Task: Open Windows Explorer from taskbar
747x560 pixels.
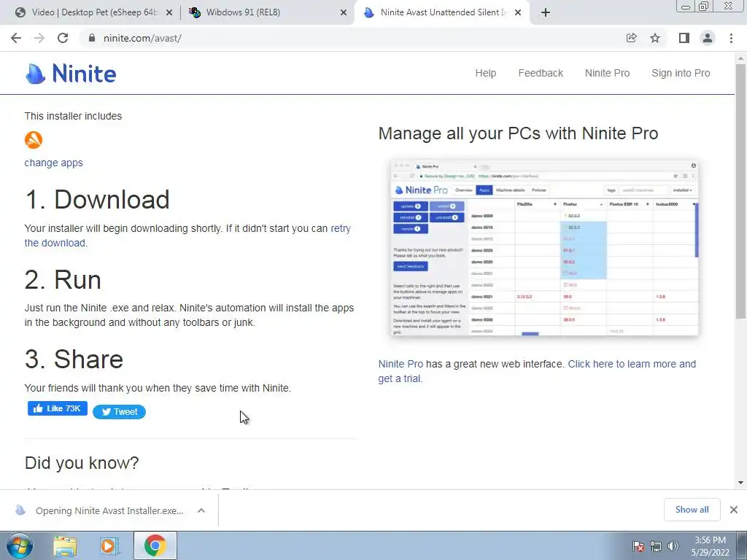Action: (x=65, y=545)
